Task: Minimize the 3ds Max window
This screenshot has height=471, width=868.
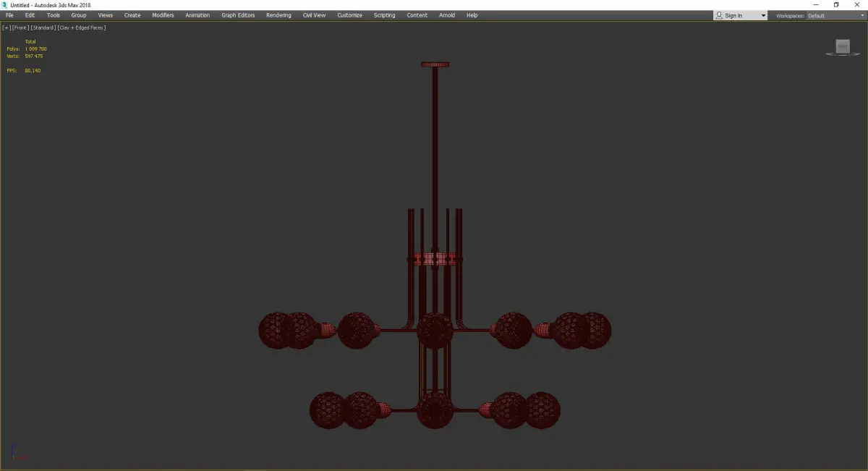Action: 816,5
